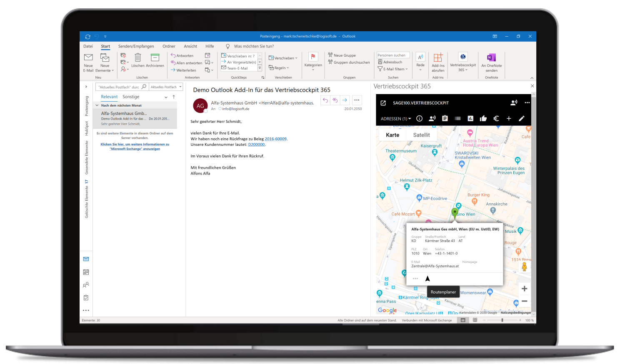Viewport: 625px width, 364px height.
Task: Open more message actions ellipsis
Action: (357, 100)
